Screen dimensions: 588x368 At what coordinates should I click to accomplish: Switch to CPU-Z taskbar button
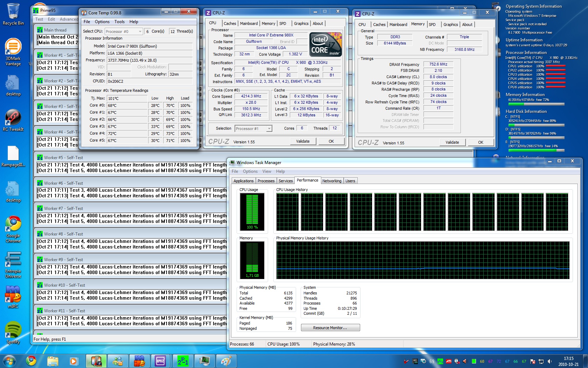click(161, 361)
